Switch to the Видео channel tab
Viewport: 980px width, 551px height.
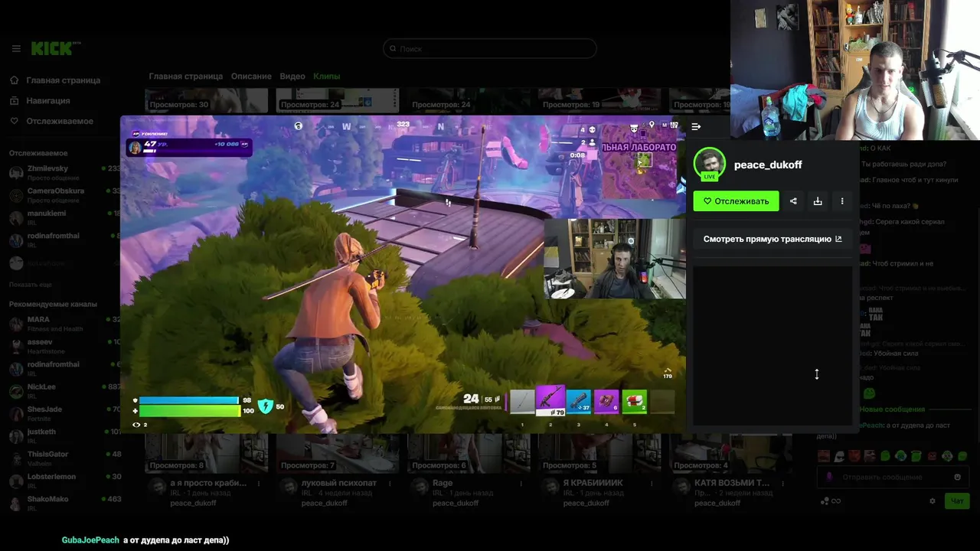click(292, 77)
